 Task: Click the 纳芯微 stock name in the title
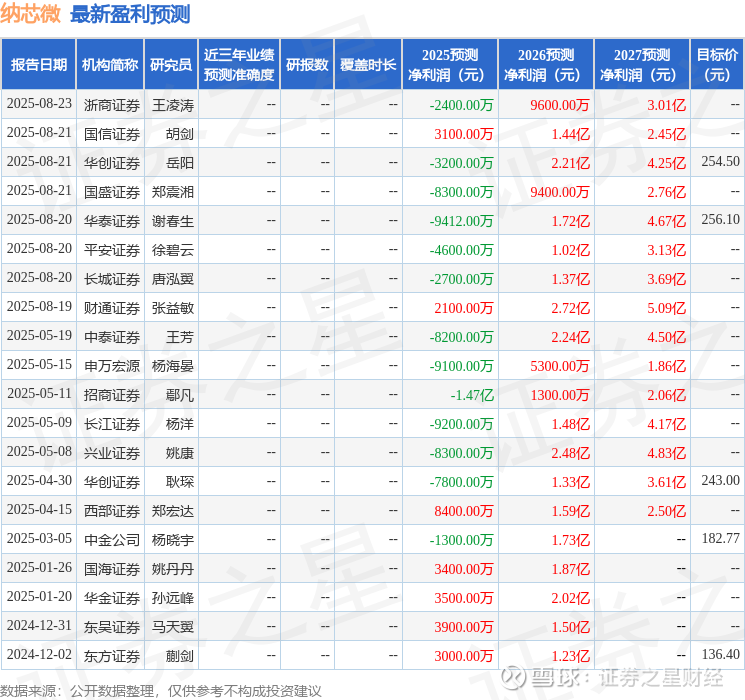click(x=30, y=14)
